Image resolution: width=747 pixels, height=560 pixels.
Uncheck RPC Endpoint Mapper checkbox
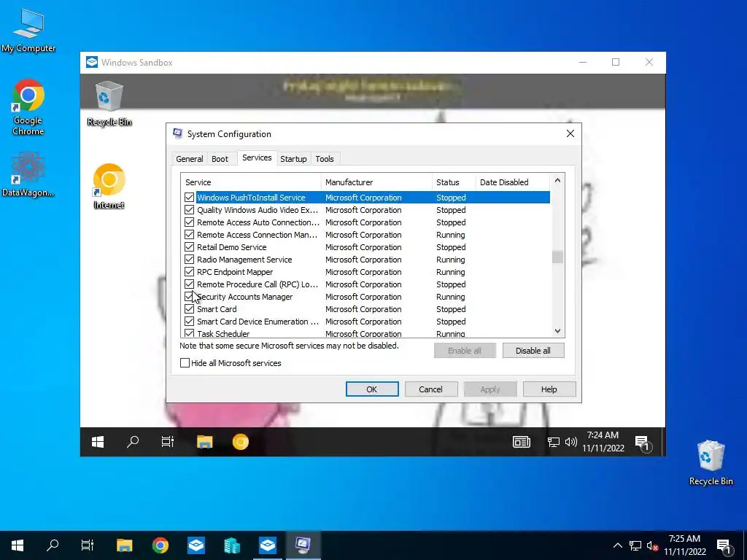[x=189, y=271]
